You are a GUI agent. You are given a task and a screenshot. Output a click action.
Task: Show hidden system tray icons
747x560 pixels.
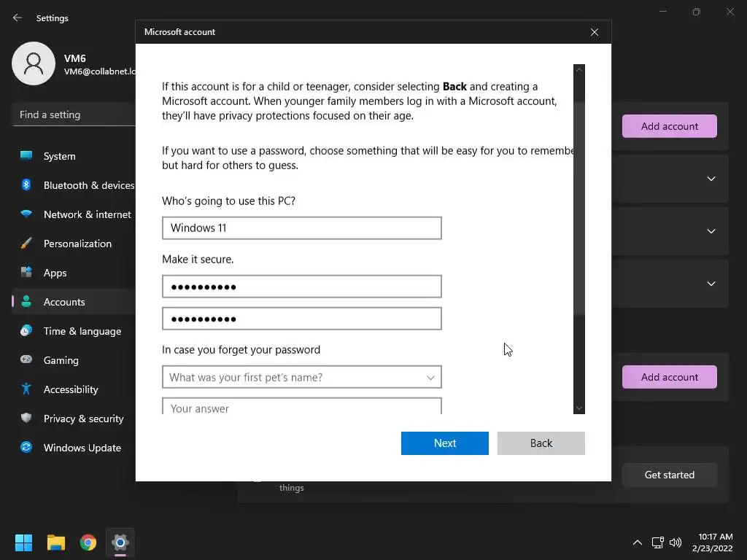[637, 542]
